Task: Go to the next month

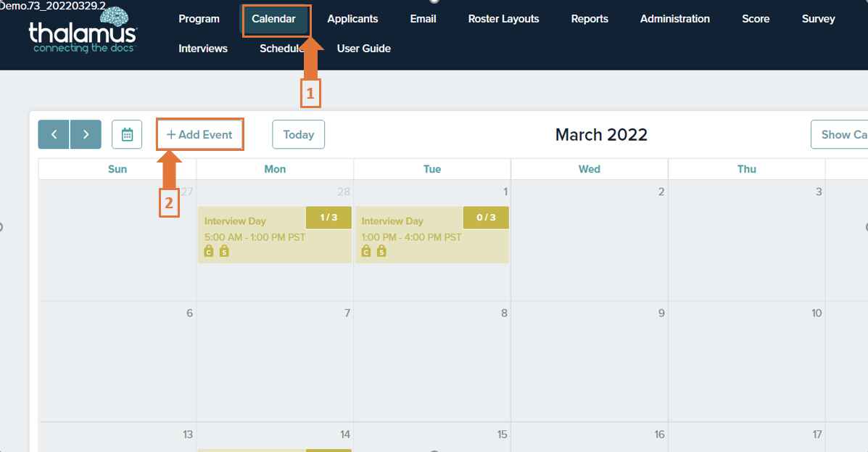Action: pos(86,135)
